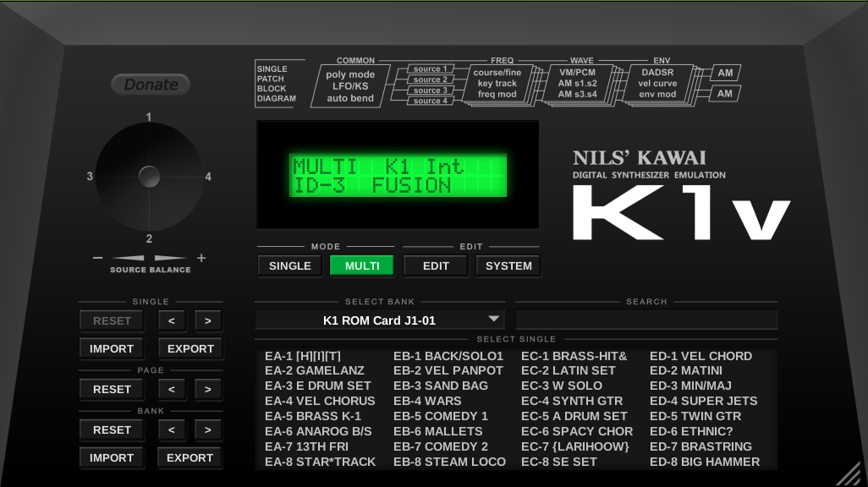Select patch EA-7 13TH FRI
Image resolution: width=868 pixels, height=487 pixels.
pyautogui.click(x=307, y=446)
